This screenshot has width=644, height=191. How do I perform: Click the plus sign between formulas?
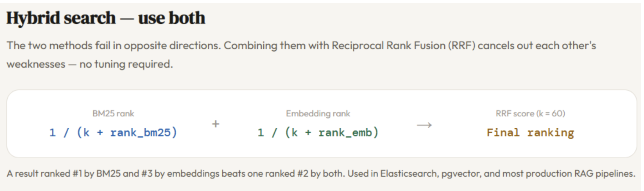[x=216, y=124]
